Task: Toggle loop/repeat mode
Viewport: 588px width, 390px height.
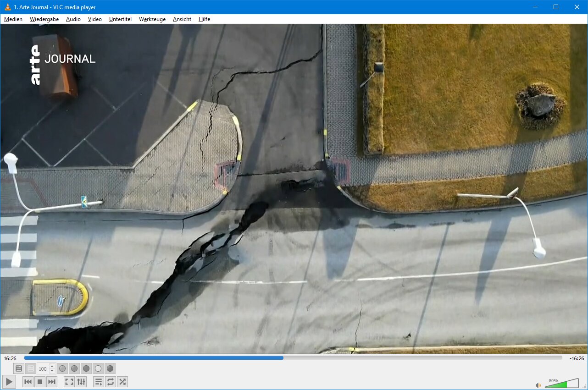Action: click(111, 382)
